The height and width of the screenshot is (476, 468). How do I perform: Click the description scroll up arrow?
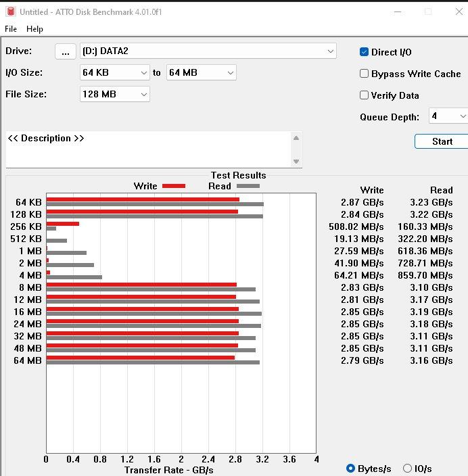[296, 138]
